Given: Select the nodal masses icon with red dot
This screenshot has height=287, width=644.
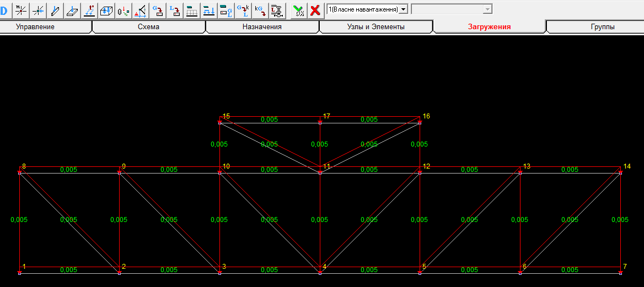Looking at the screenshot, I should click(20, 10).
